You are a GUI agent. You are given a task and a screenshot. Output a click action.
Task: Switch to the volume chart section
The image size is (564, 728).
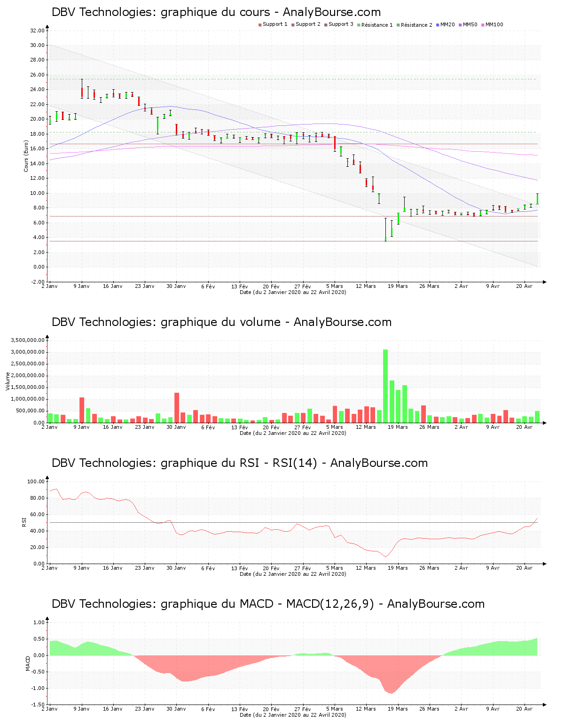(221, 322)
